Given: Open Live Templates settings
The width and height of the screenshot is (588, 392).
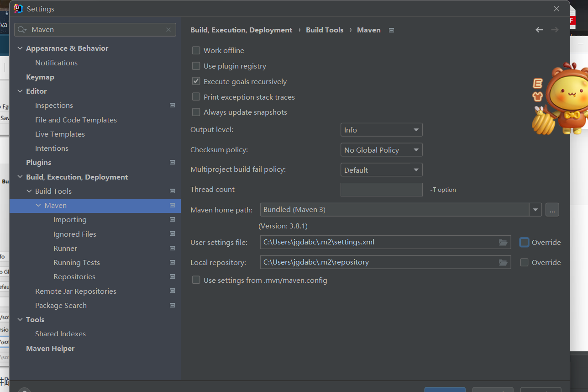Looking at the screenshot, I should click(60, 134).
